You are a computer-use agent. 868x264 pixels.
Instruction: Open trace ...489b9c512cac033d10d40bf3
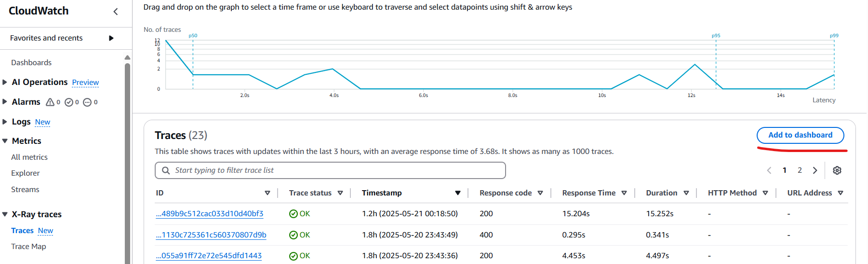210,214
